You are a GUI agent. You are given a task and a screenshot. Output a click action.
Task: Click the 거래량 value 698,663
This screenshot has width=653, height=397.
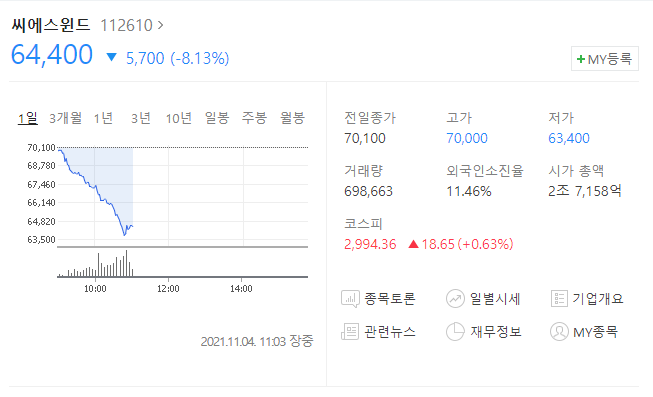point(369,191)
